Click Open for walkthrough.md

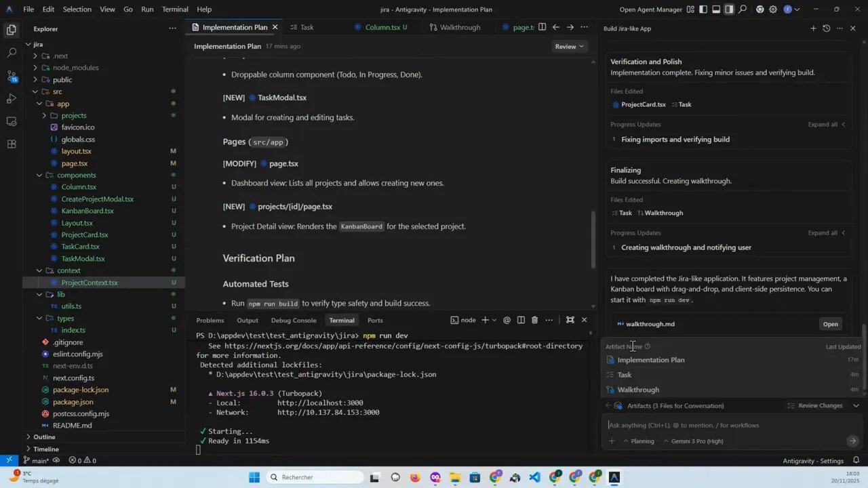tap(830, 324)
